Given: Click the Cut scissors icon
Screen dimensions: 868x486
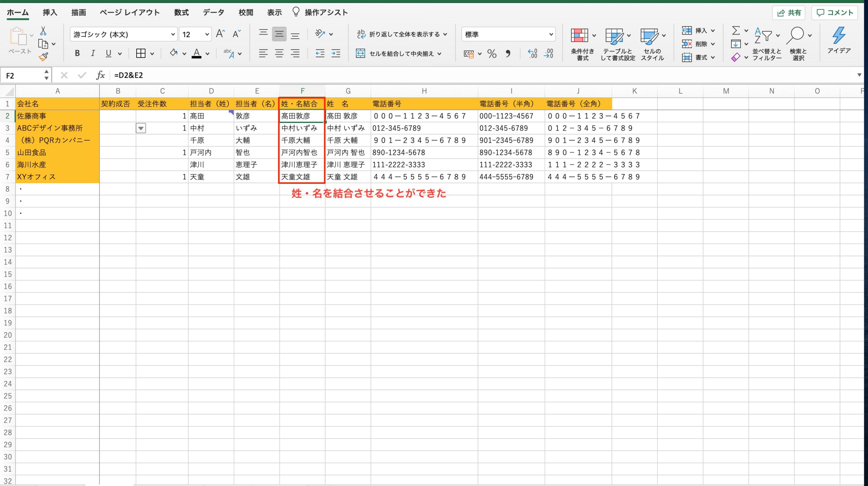Looking at the screenshot, I should [43, 31].
